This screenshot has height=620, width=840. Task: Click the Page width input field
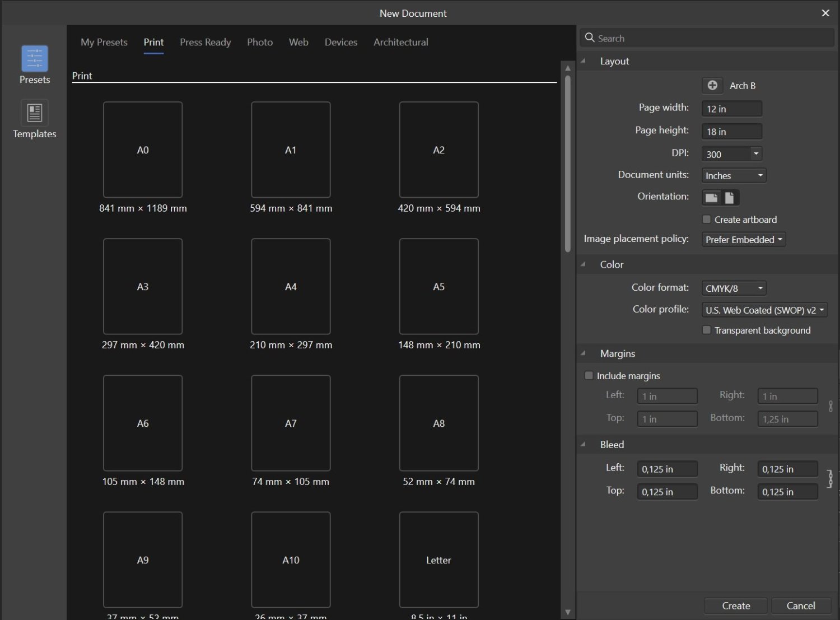731,108
